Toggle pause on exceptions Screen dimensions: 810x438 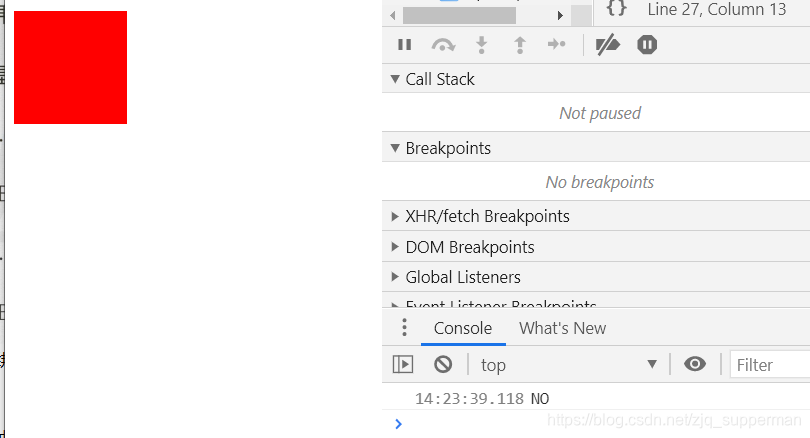[x=647, y=45]
